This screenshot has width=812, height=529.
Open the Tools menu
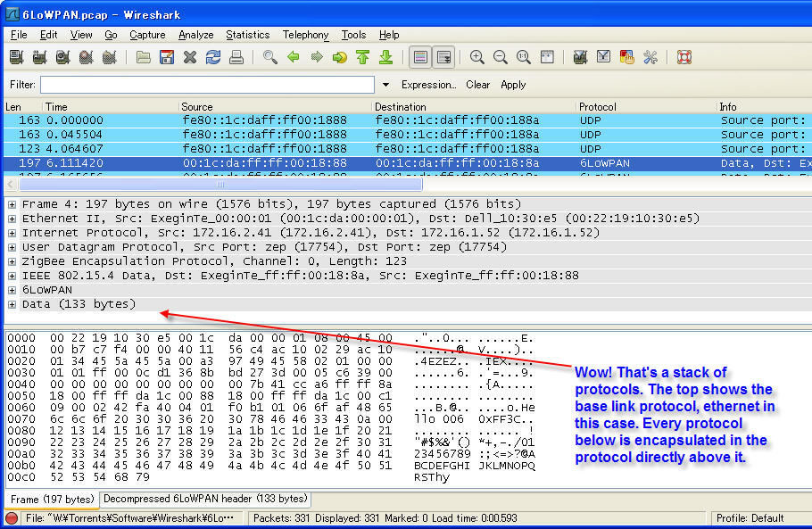point(353,35)
